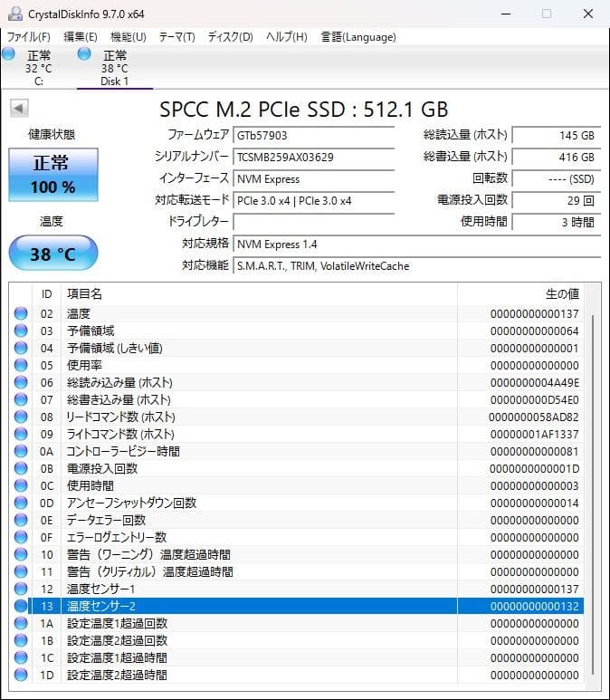Select row 温度センサー1

(297, 589)
